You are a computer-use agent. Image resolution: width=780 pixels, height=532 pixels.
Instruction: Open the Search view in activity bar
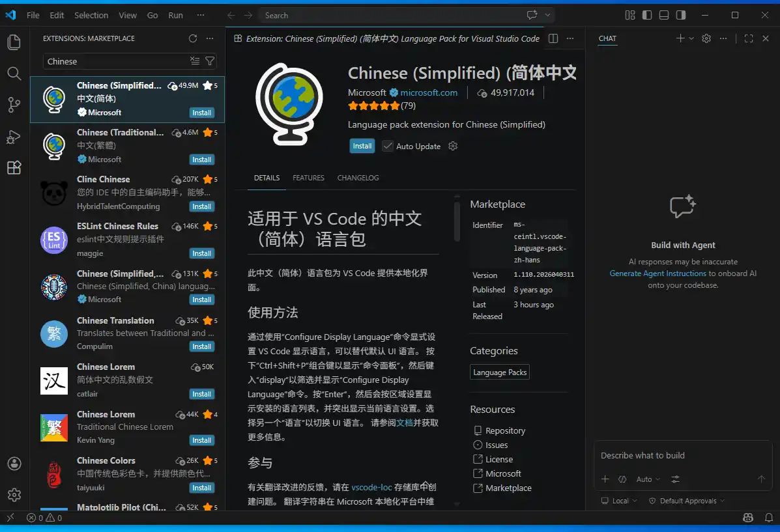14,74
